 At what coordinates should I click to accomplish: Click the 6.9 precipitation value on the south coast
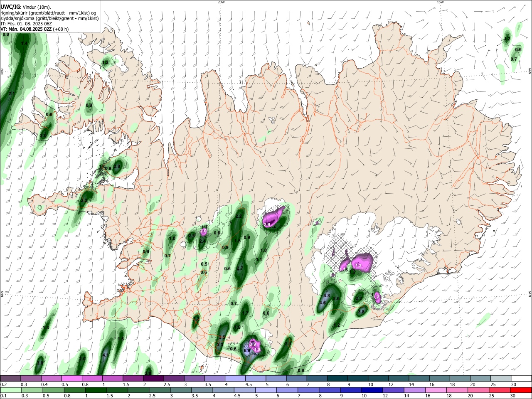[246, 351]
